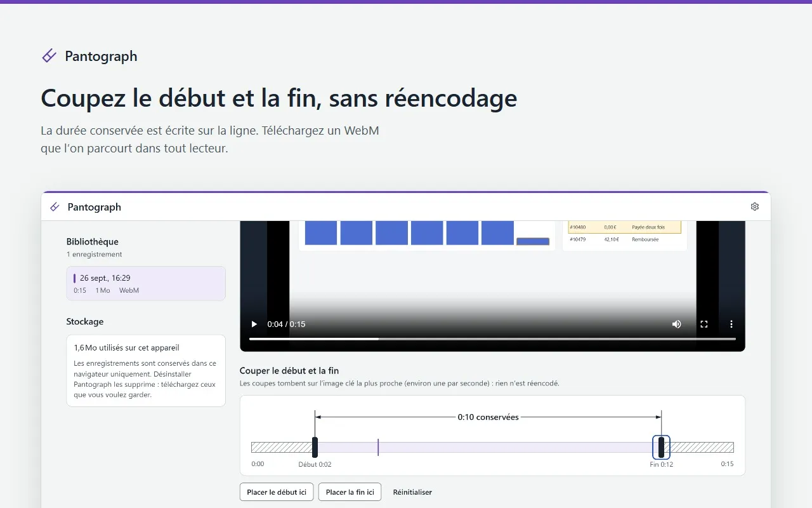The height and width of the screenshot is (508, 812).
Task: Click the Stockage heading
Action: point(85,321)
